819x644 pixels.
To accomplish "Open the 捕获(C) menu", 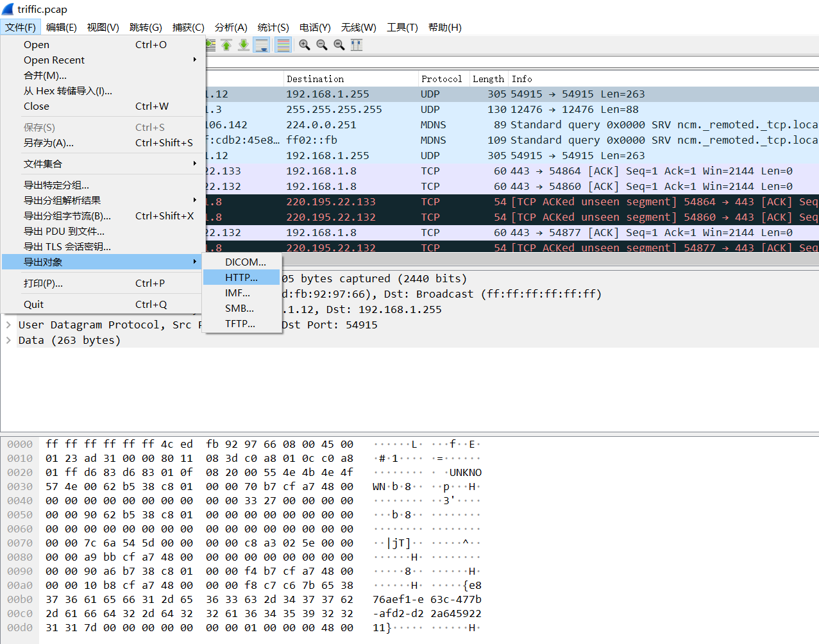I will (189, 27).
